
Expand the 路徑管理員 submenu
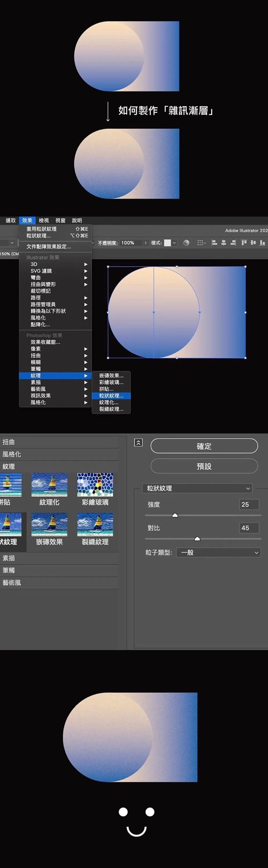55,304
